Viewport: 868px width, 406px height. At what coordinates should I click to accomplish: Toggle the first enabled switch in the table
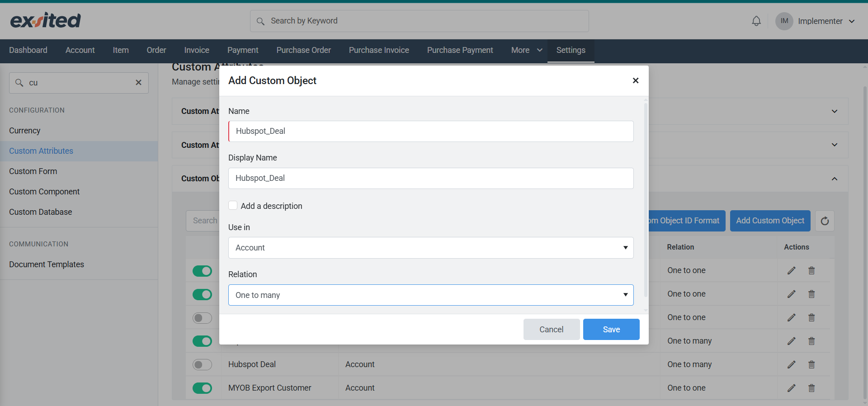[202, 271]
